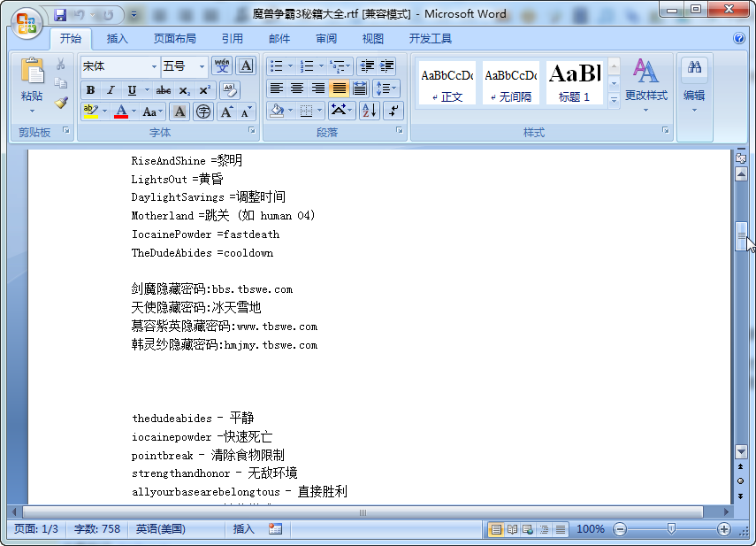Click the show paragraph marks icon
Viewport: 756px width, 546px height.
[x=393, y=111]
